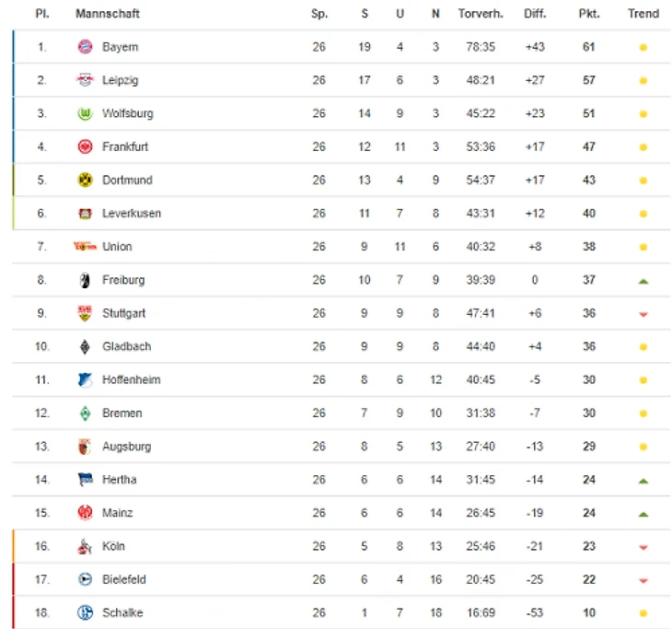
Task: Click the Wolfsburg green logo
Action: pyautogui.click(x=85, y=113)
